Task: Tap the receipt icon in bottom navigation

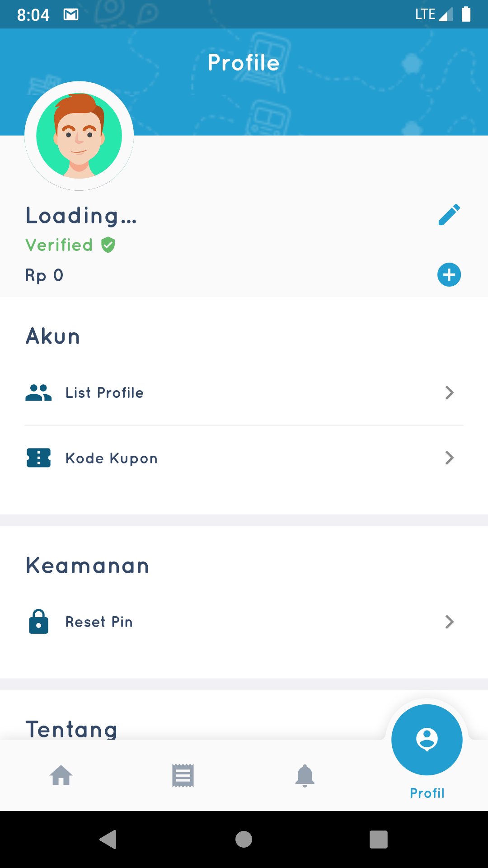Action: tap(183, 775)
